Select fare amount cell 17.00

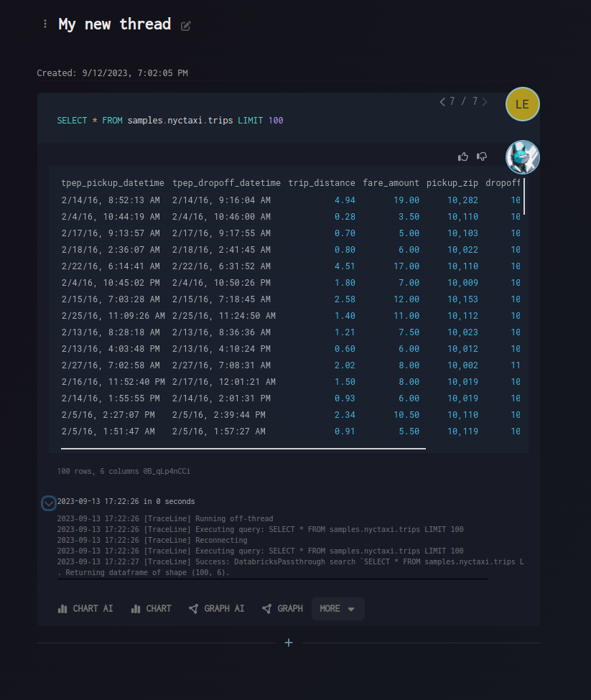pos(406,266)
